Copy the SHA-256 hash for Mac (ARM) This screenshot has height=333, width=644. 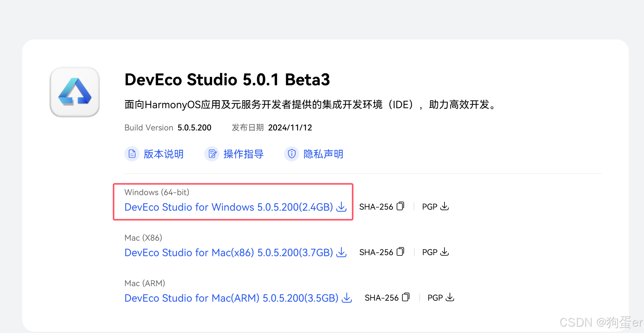pyautogui.click(x=406, y=297)
